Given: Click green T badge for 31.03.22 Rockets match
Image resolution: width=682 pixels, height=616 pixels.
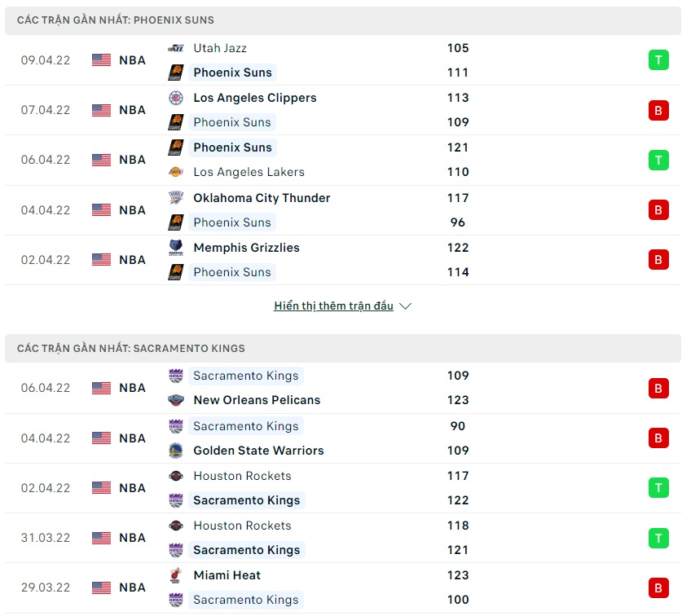Looking at the screenshot, I should coord(658,538).
